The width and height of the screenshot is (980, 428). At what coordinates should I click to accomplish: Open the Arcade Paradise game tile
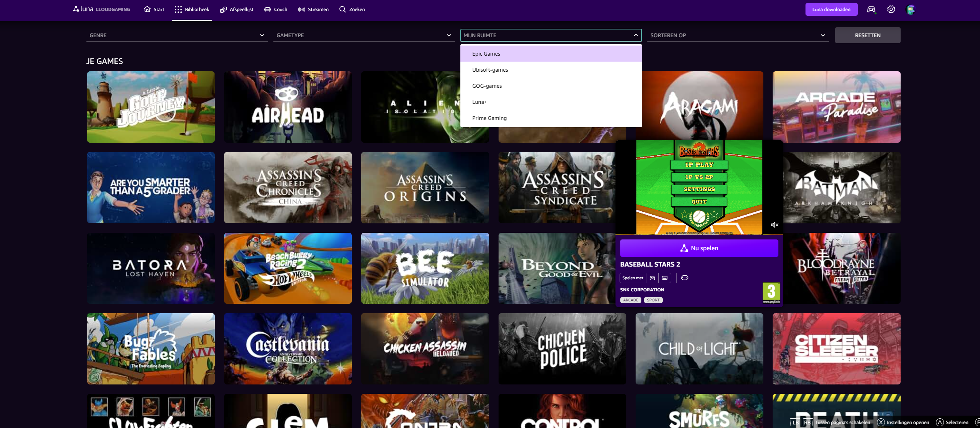point(836,107)
